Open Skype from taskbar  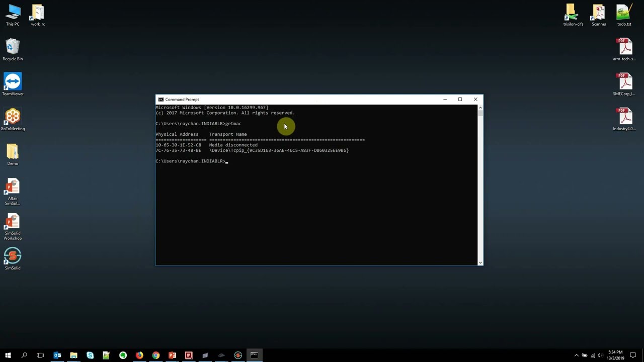click(90, 355)
